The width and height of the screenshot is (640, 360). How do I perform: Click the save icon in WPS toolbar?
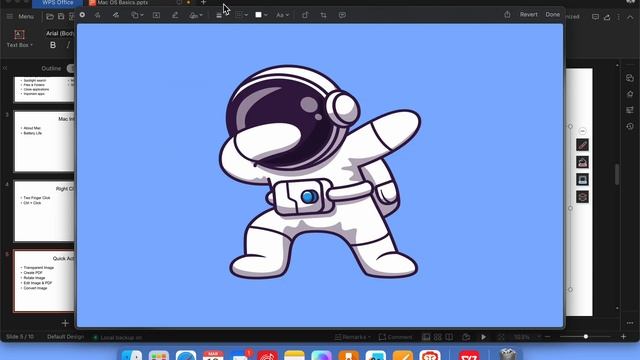click(x=61, y=17)
